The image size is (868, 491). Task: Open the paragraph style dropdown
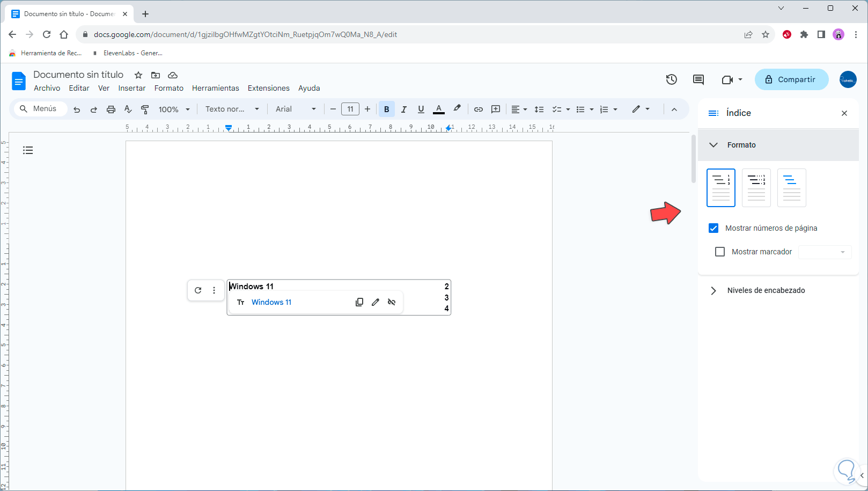pyautogui.click(x=232, y=109)
